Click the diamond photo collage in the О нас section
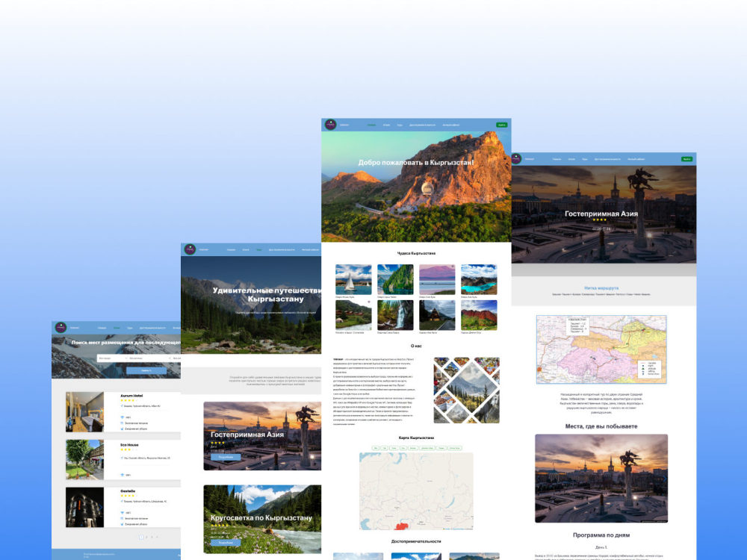 click(x=467, y=390)
